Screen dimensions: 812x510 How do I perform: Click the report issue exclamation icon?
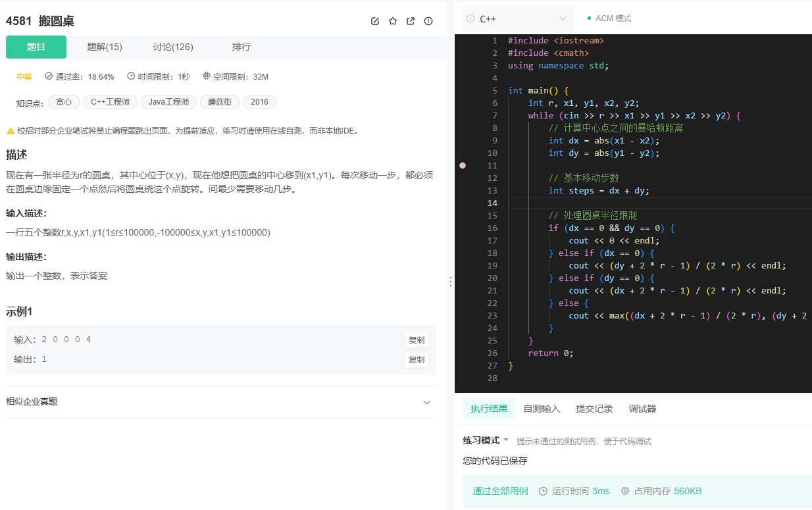[428, 21]
